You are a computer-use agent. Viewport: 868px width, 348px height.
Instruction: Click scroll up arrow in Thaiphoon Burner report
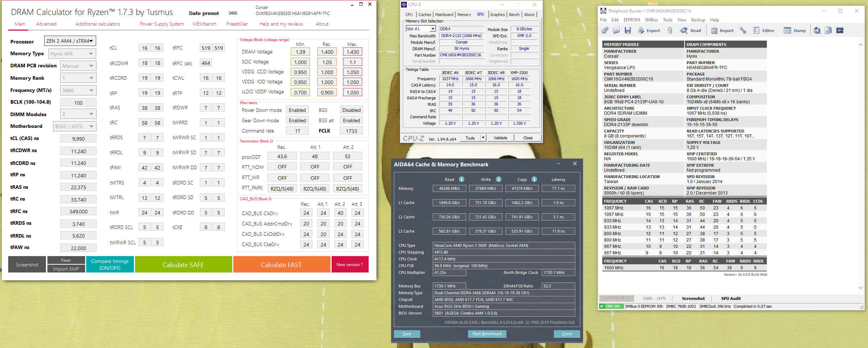[x=861, y=45]
